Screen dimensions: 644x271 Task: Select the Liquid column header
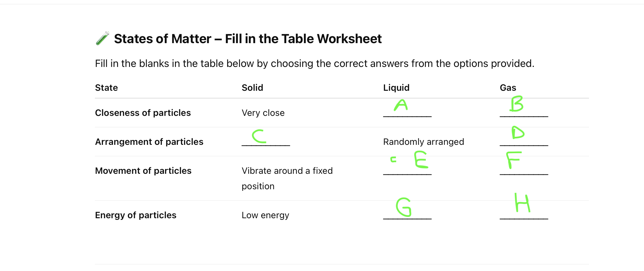pyautogui.click(x=396, y=88)
